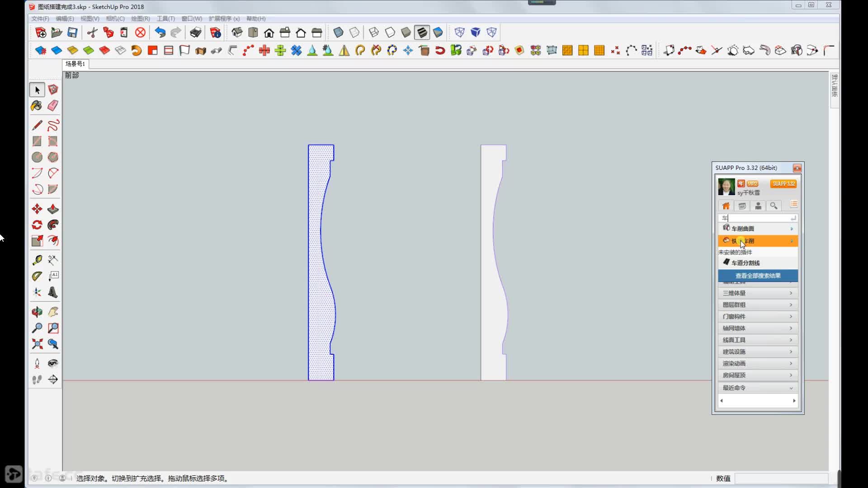Open the 相机(C) menu
The height and width of the screenshot is (488, 868).
[x=115, y=19]
